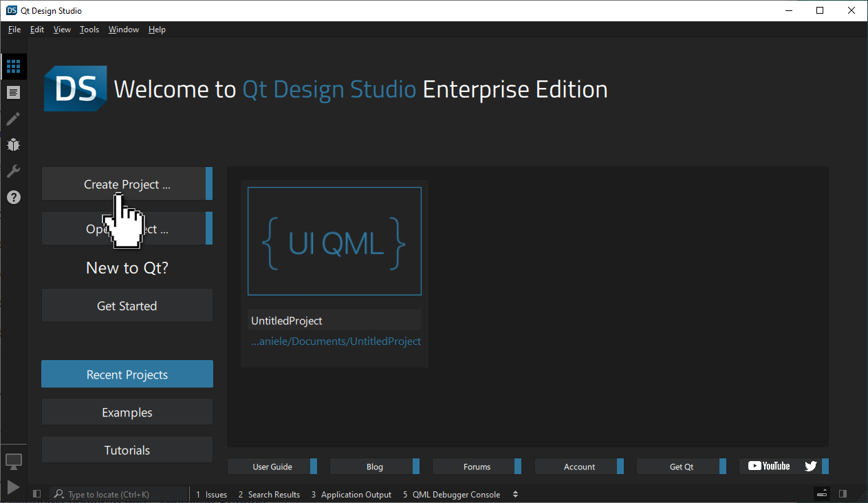Open Qt's Twitter page via the bird icon

pos(811,466)
